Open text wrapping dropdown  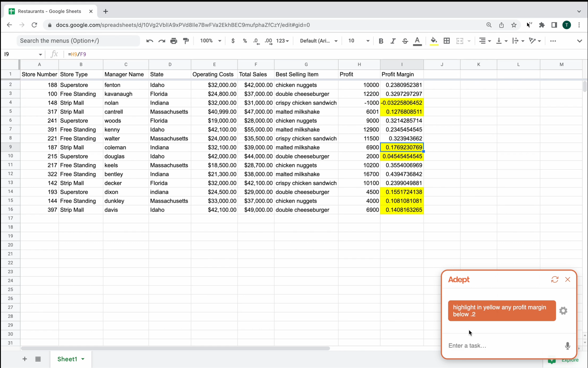click(518, 41)
